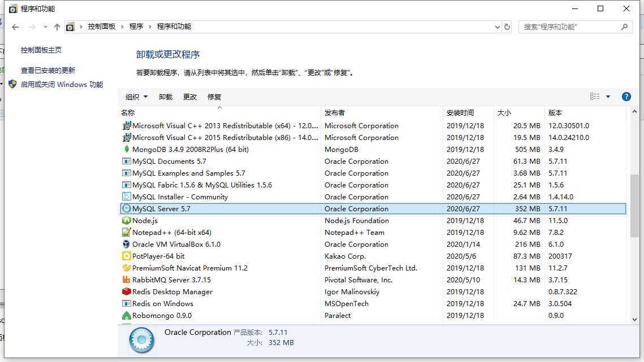The width and height of the screenshot is (644, 362).
Task: Click the Visual C++ 2015 installer icon
Action: (x=127, y=137)
